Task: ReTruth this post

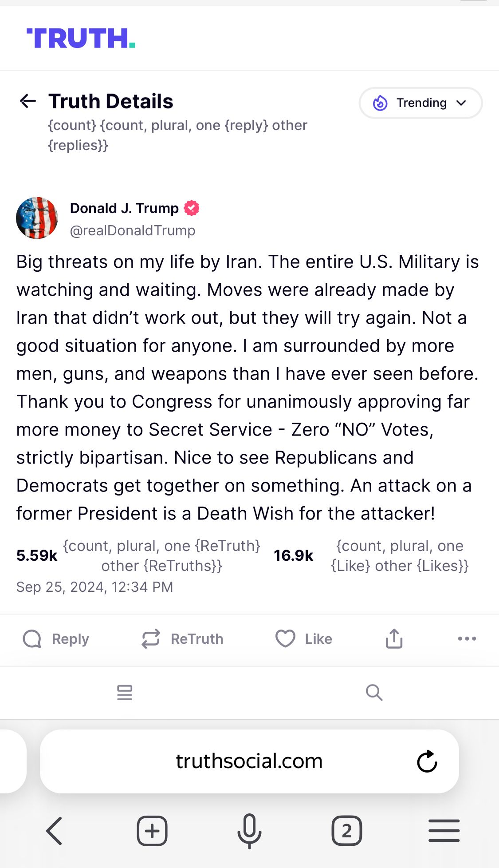Action: click(x=182, y=639)
